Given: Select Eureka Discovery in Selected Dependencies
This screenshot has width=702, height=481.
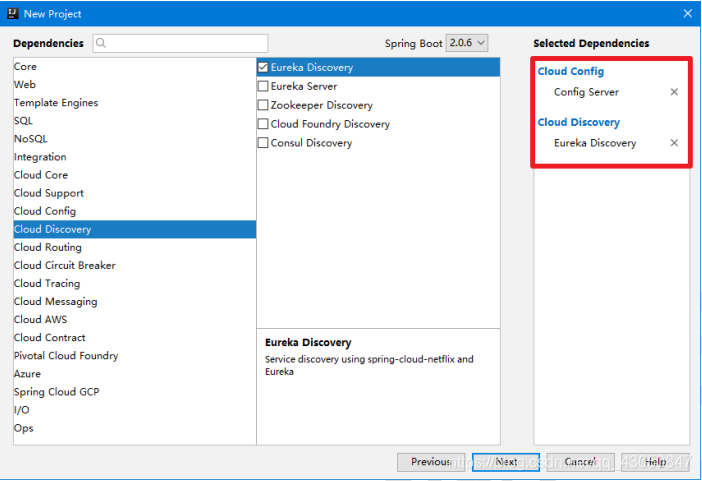Looking at the screenshot, I should pos(595,143).
